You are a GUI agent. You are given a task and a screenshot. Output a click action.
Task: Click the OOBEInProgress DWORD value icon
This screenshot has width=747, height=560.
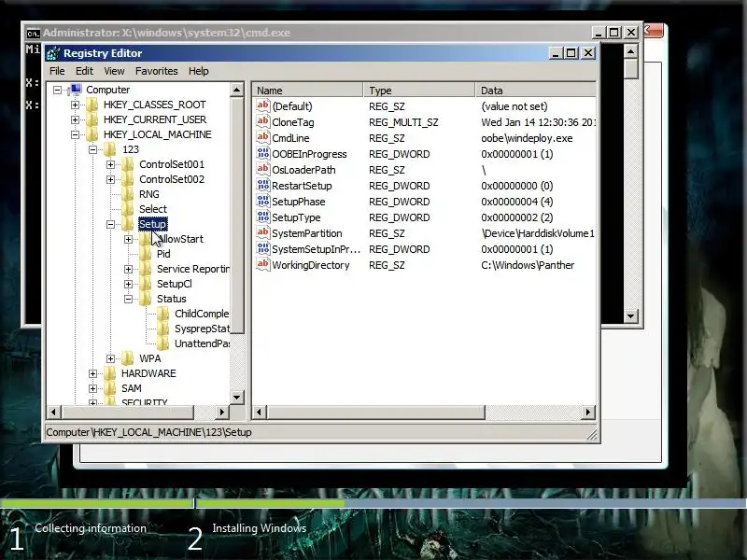pos(263,153)
